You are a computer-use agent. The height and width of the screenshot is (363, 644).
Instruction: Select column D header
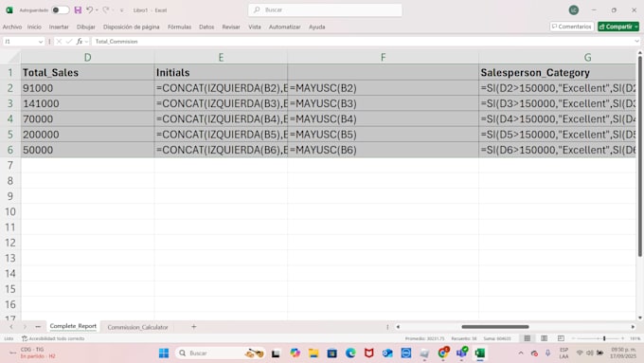[x=87, y=57]
